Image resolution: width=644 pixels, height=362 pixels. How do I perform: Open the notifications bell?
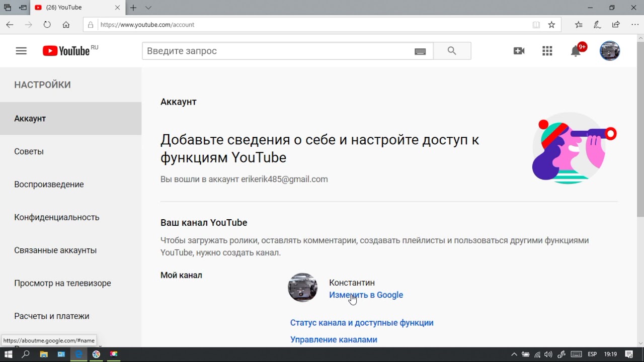coord(576,51)
